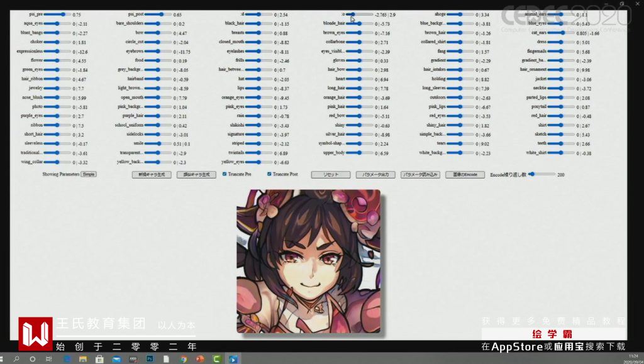
Task: Adjust the closed_mouth slider
Action: 258,42
